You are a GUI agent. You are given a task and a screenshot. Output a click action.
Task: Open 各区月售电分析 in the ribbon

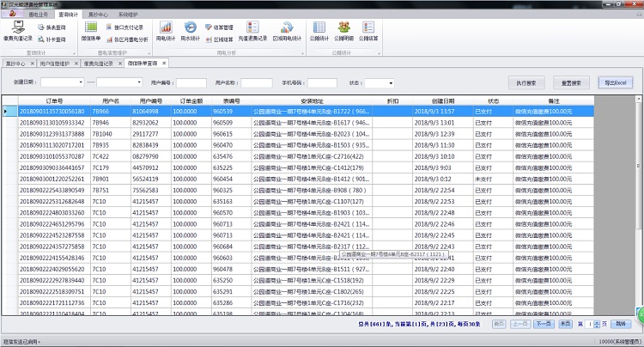point(127,40)
